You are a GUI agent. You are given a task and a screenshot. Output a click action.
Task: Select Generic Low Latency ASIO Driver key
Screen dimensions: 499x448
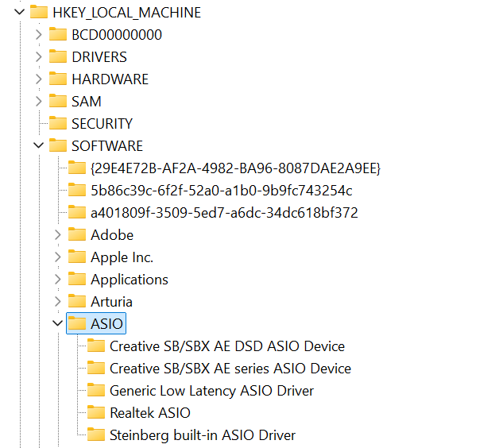pos(211,391)
